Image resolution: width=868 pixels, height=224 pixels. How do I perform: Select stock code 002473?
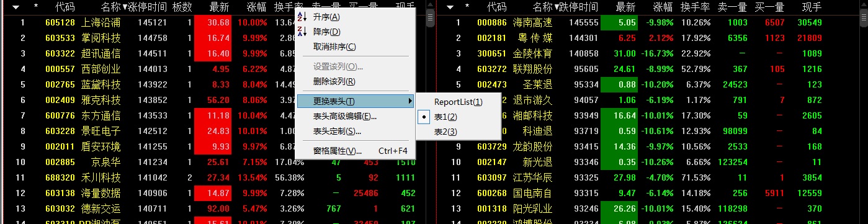click(x=492, y=84)
